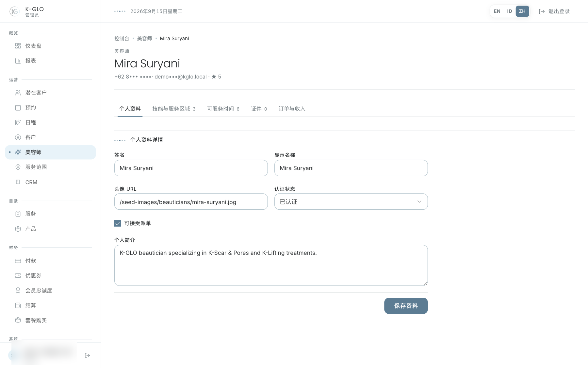The height and width of the screenshot is (368, 588).
Task: Click the 报表 reports chart icon
Action: point(18,61)
